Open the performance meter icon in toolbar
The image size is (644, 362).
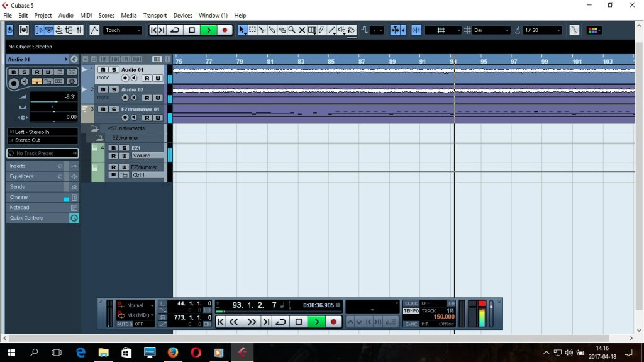(x=24, y=30)
